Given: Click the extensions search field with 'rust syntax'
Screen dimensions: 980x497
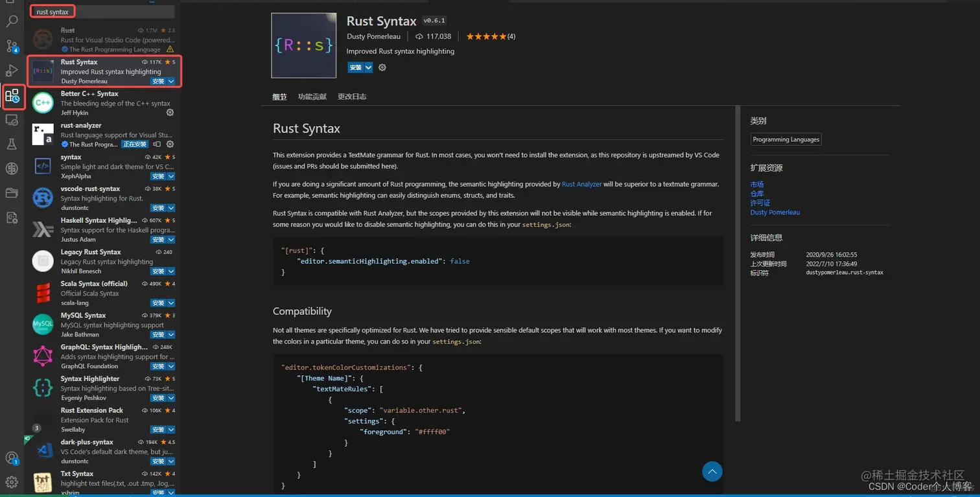Looking at the screenshot, I should (103, 12).
